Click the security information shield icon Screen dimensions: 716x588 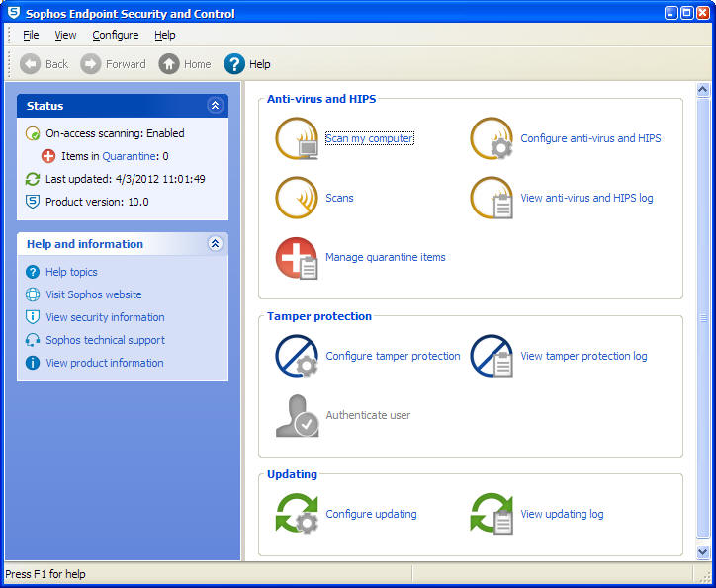[33, 317]
